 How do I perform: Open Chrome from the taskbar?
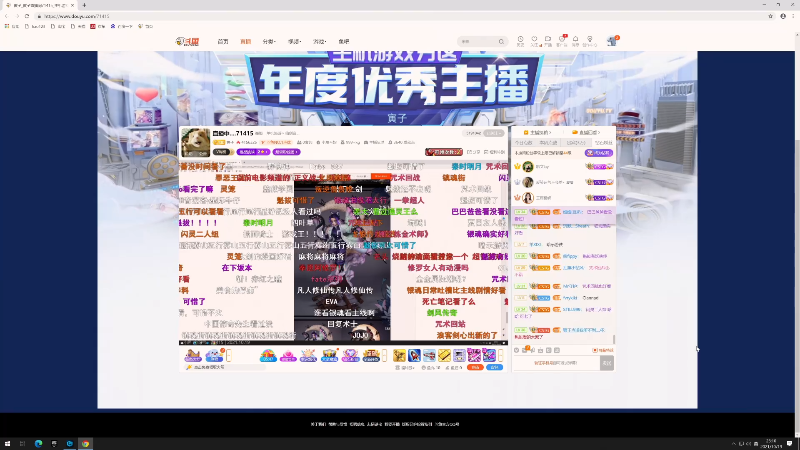tap(86, 444)
